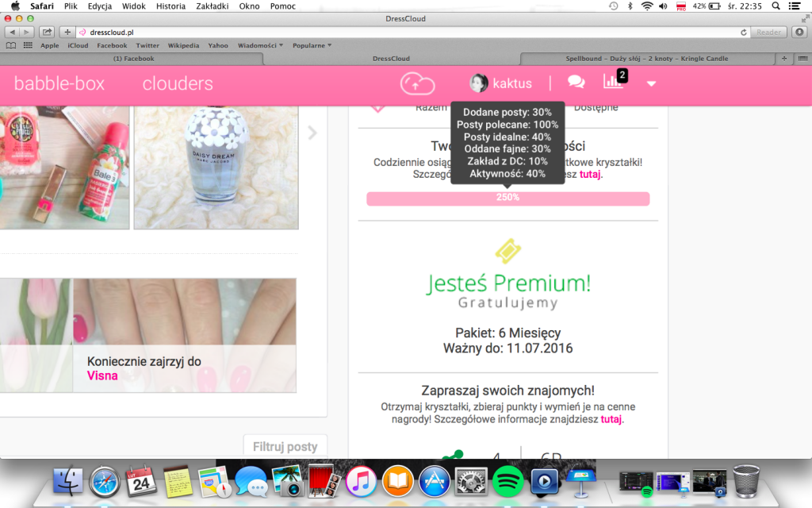Click the Daisy Dream perfume thumbnail

point(216,167)
